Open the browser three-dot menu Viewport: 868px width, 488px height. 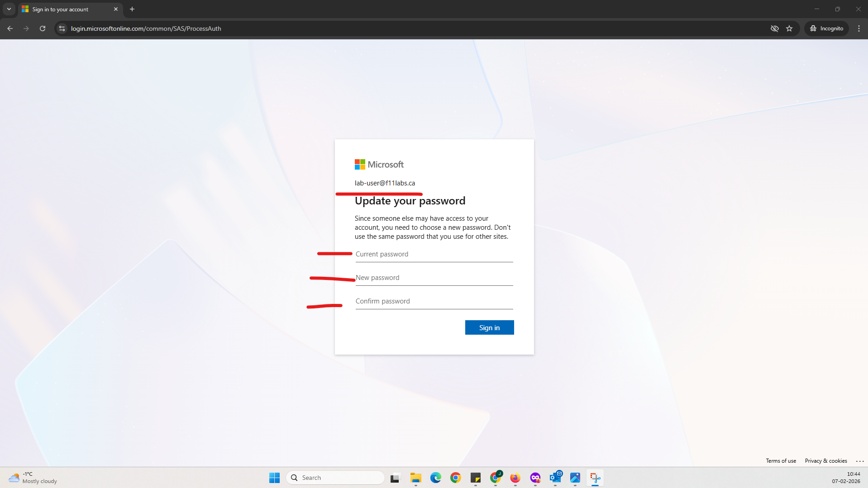point(859,28)
